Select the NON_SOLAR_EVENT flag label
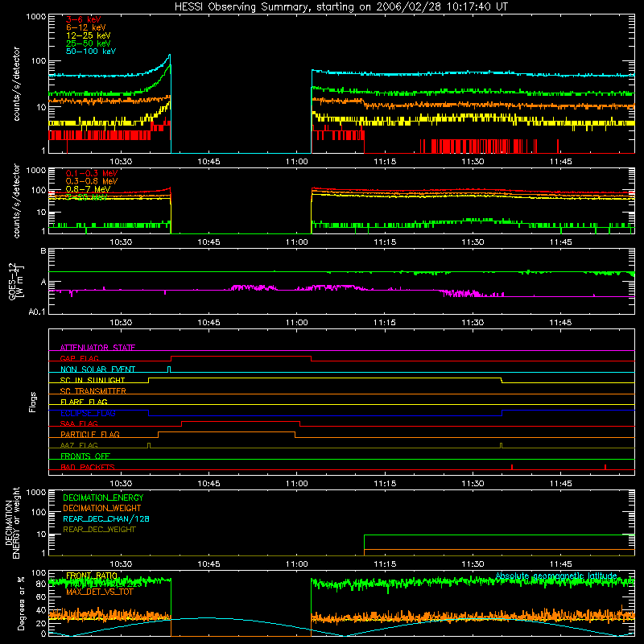Viewport: 644px width, 644px height. (x=97, y=369)
